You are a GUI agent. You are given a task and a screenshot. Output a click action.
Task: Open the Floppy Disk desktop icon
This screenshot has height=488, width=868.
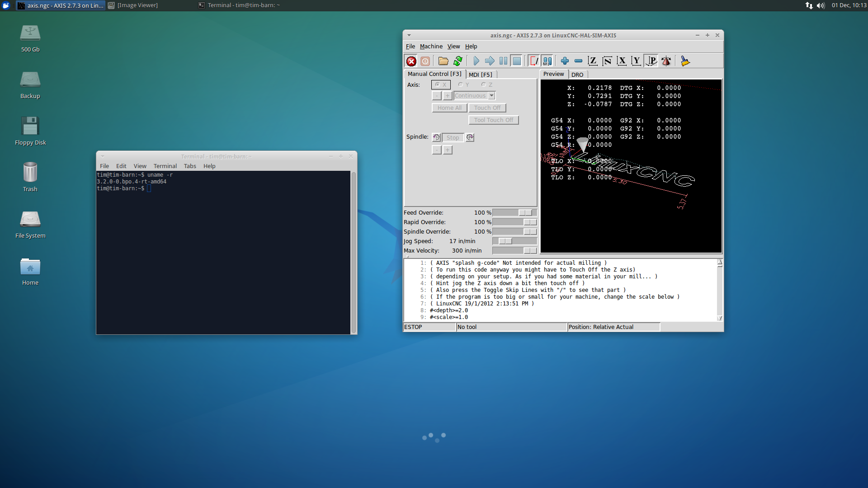coord(30,131)
